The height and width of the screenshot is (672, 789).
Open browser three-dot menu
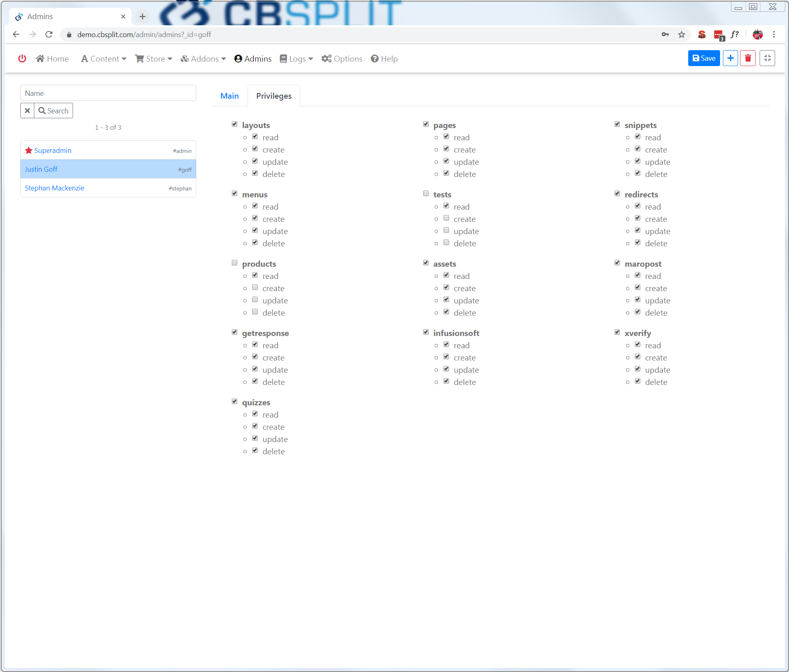(773, 35)
